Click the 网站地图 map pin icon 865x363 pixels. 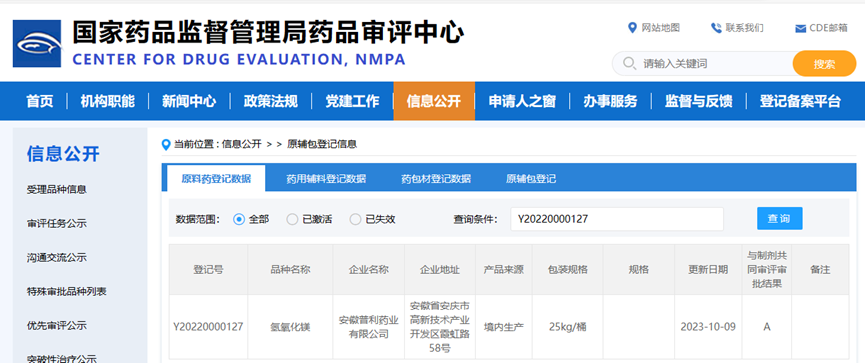click(632, 28)
